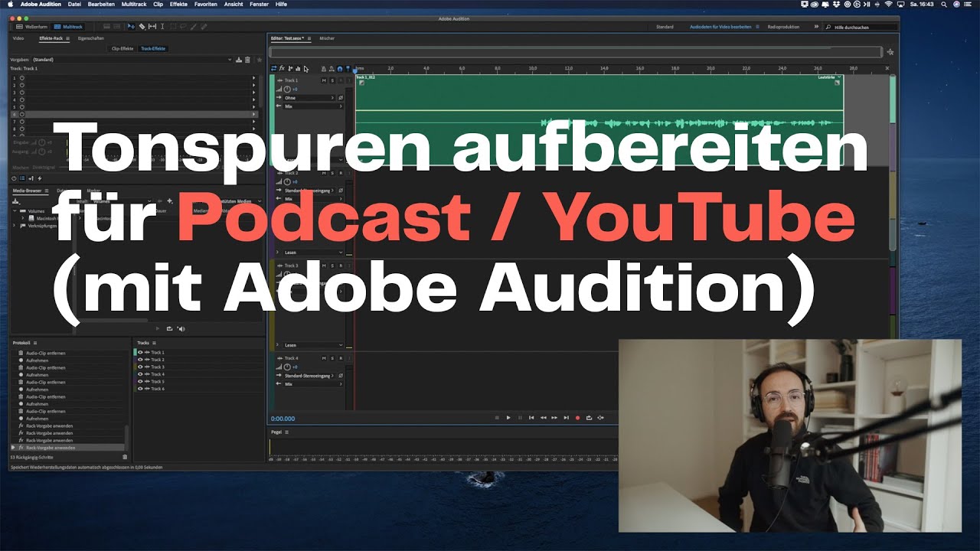Image resolution: width=980 pixels, height=551 pixels.
Task: Toggle the metronome icon in editor toolbar
Action: (x=324, y=69)
